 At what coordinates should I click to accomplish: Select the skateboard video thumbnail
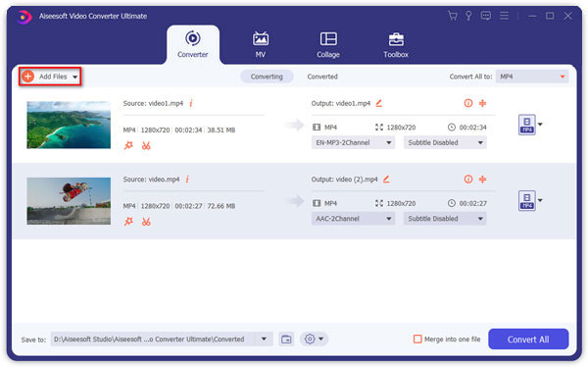pyautogui.click(x=69, y=201)
